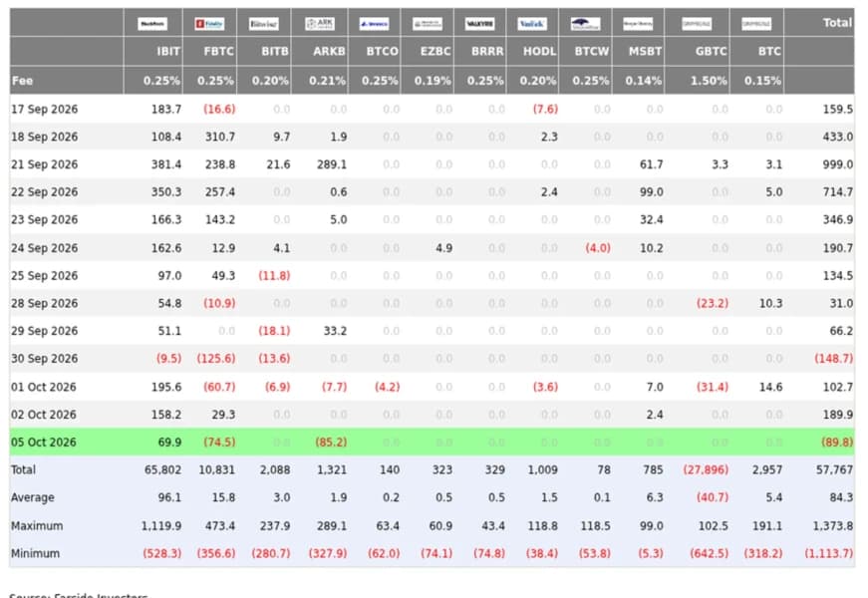The image size is (868, 598).
Task: Click the 1,119.9 maximum IBIT value
Action: [161, 526]
